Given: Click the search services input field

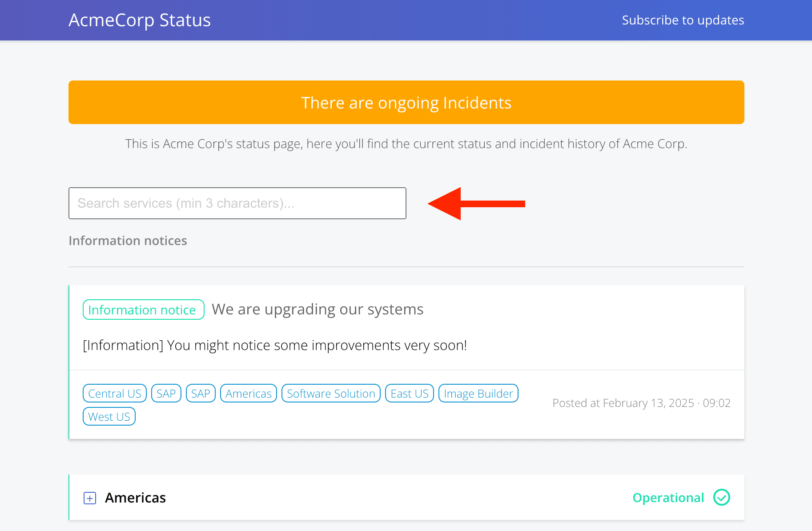Looking at the screenshot, I should tap(237, 203).
